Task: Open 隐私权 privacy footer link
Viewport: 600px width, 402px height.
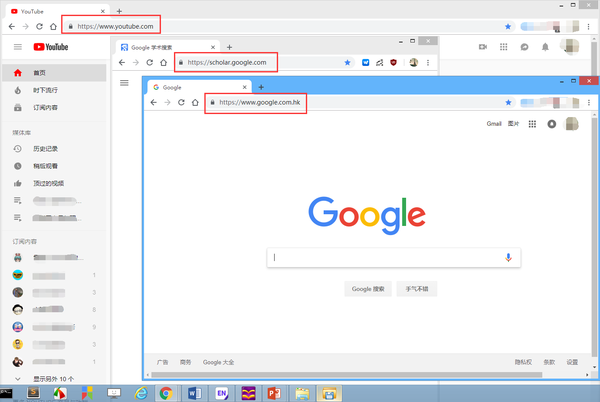Action: pyautogui.click(x=523, y=362)
